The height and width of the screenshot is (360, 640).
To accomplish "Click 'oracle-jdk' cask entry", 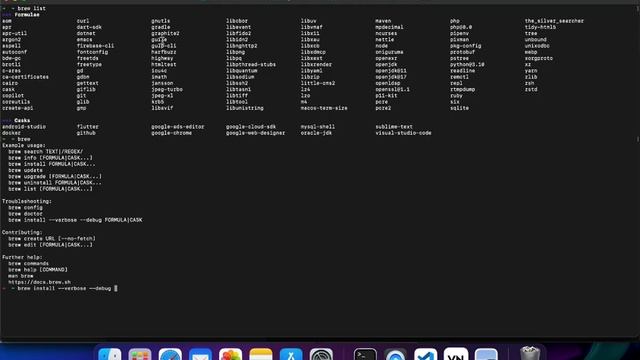I will click(316, 133).
